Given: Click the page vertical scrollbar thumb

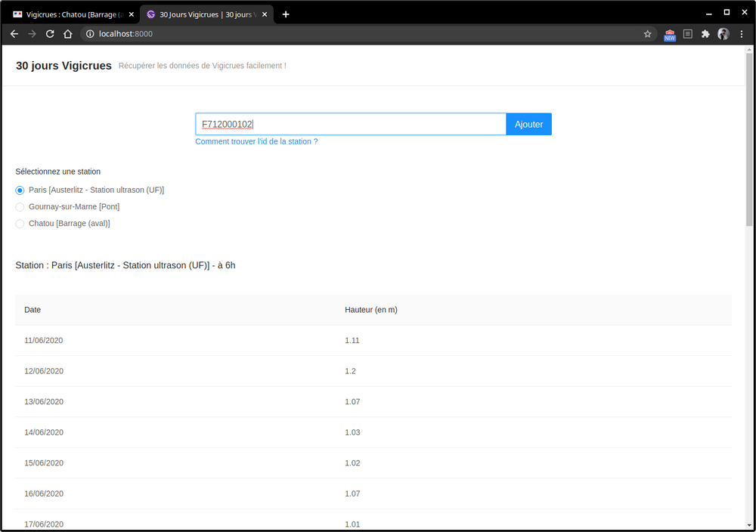Looking at the screenshot, I should (748, 140).
